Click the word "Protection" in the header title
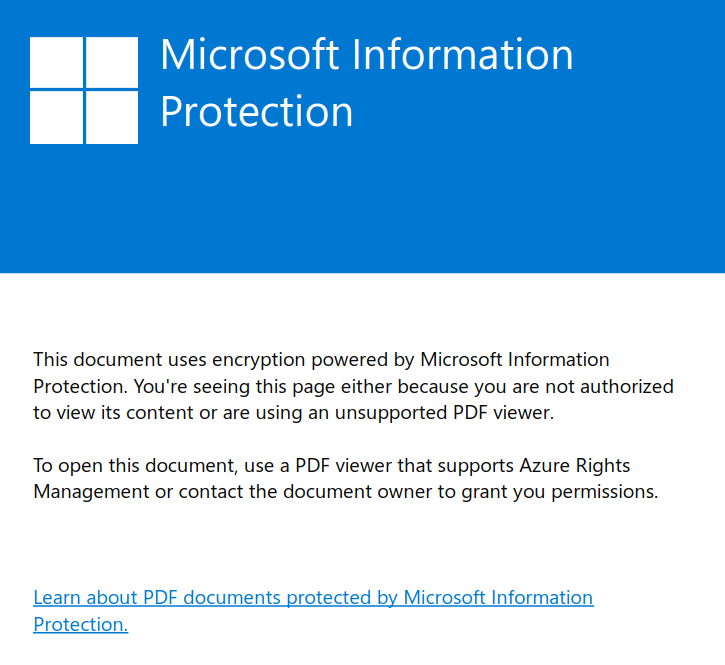The width and height of the screenshot is (725, 665). click(256, 112)
